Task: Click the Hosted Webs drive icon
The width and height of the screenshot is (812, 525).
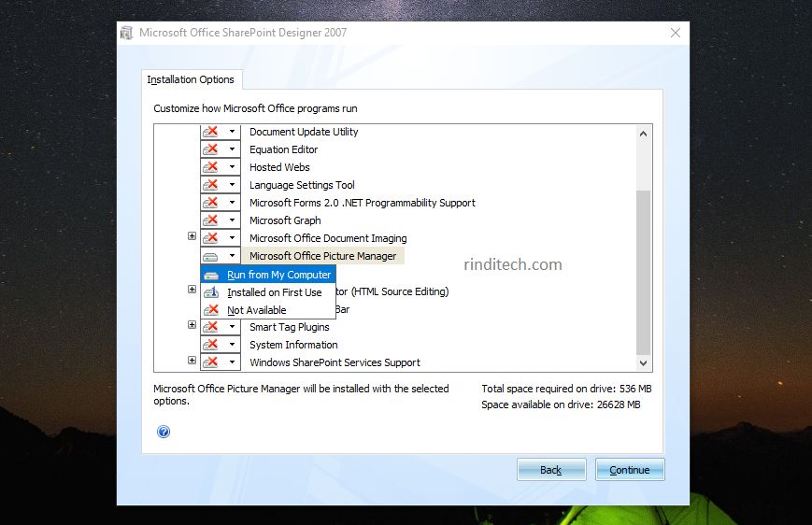Action: coord(211,167)
